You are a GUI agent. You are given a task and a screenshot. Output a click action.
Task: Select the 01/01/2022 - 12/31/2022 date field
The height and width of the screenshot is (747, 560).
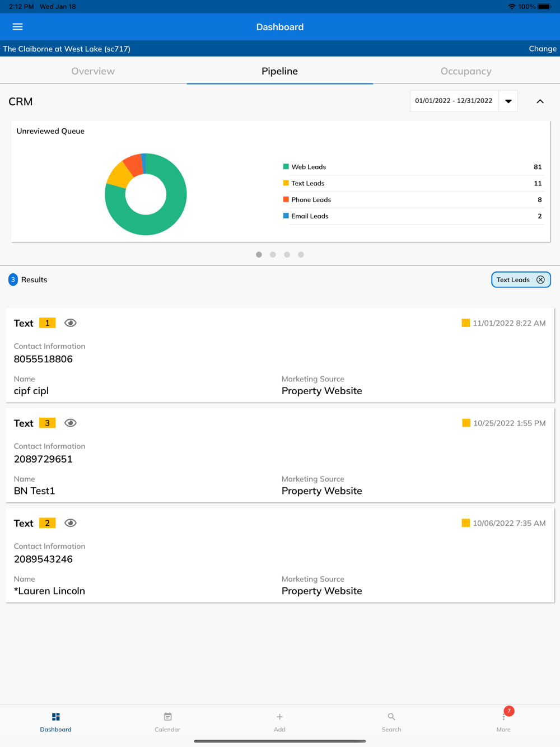coord(454,101)
